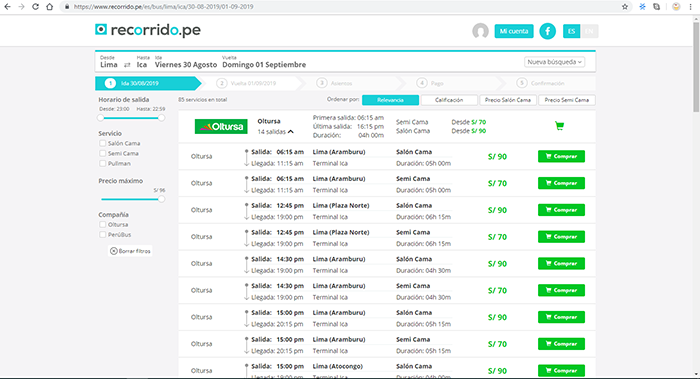The width and height of the screenshot is (700, 379).
Task: Click the '85 servicios en total' text
Action: pos(203,100)
